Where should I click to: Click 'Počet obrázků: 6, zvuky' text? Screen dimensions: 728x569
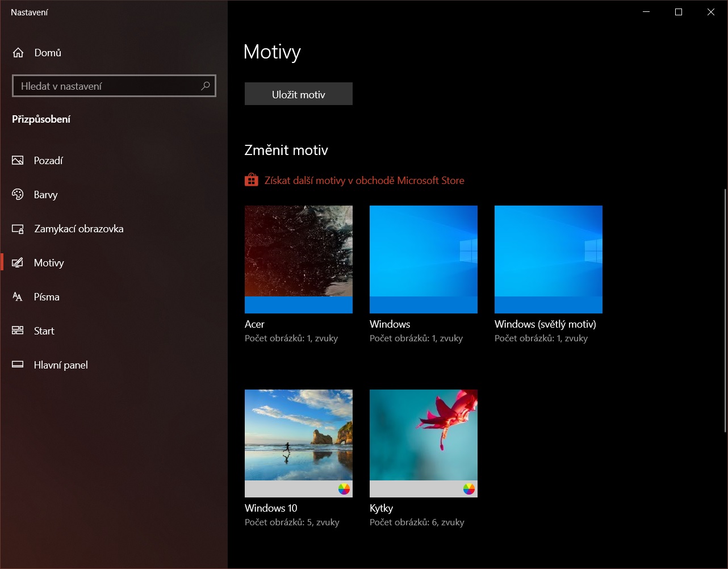pos(417,522)
